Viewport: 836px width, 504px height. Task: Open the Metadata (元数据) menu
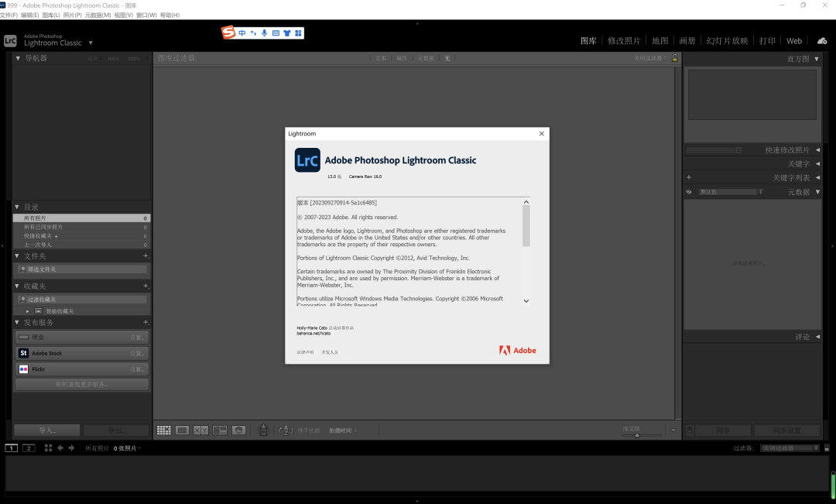click(x=98, y=15)
